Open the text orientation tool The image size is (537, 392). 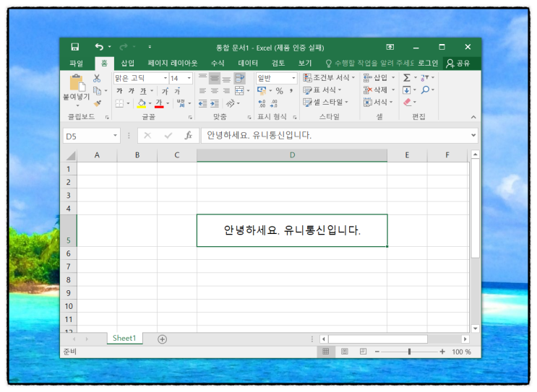(231, 103)
